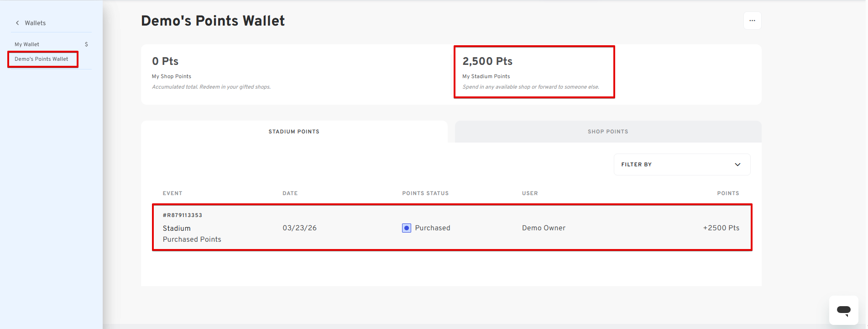This screenshot has height=329, width=868.
Task: Open the chat widget bubble
Action: 843,311
